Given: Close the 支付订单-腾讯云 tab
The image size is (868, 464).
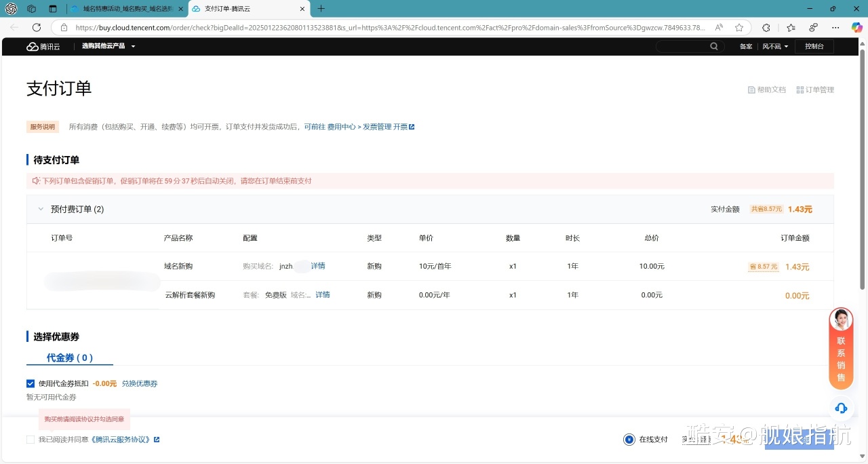Looking at the screenshot, I should click(x=302, y=9).
